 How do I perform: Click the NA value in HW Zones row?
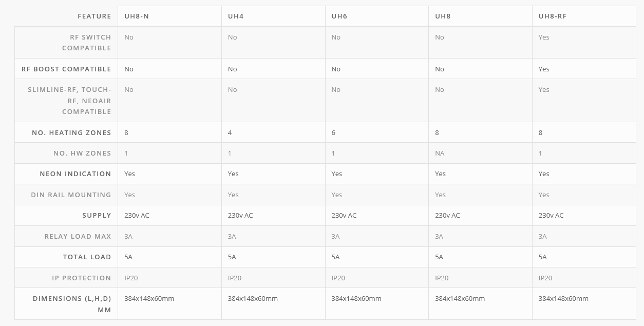[x=440, y=153]
